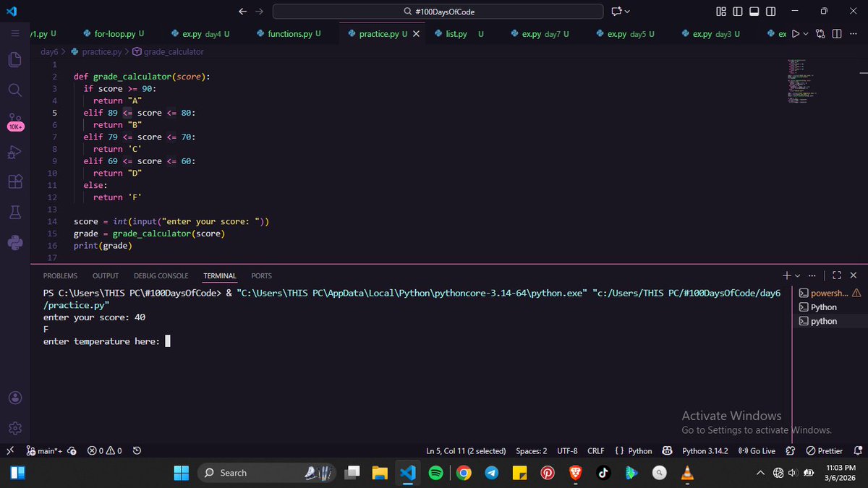Open the Accounts menu icon
Image resolution: width=868 pixels, height=488 pixels.
click(15, 398)
